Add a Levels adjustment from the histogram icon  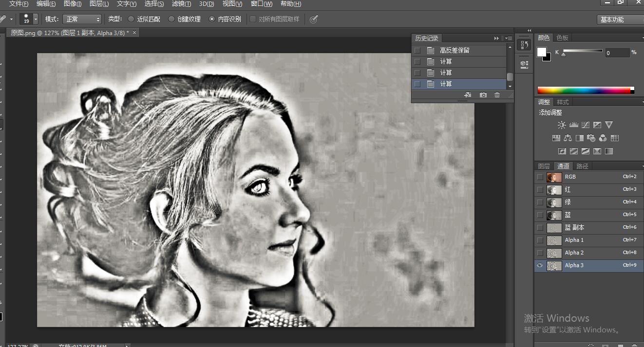tap(573, 125)
